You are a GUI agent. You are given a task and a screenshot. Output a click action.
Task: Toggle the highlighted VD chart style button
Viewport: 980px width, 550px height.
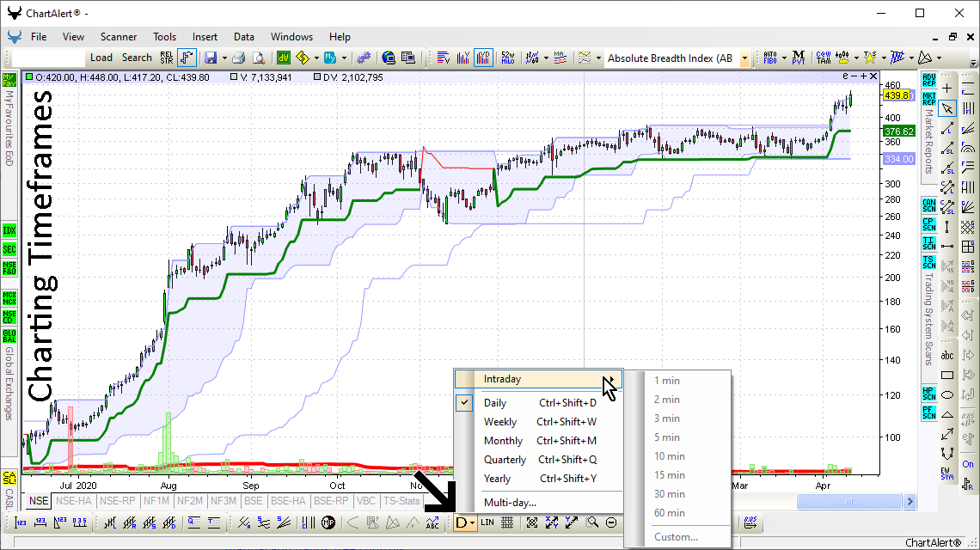[483, 58]
